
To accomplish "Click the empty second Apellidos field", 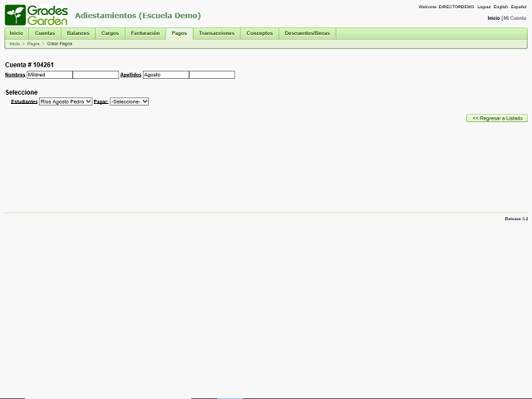I will 212,75.
